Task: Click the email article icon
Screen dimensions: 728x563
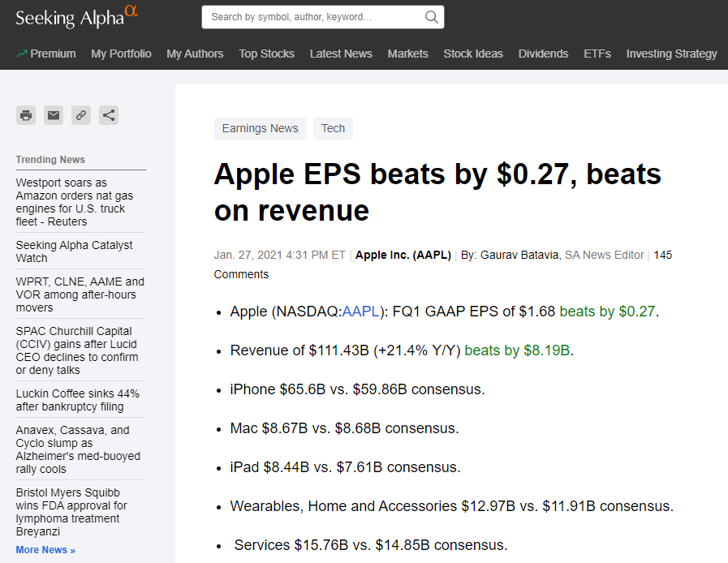Action: point(54,115)
